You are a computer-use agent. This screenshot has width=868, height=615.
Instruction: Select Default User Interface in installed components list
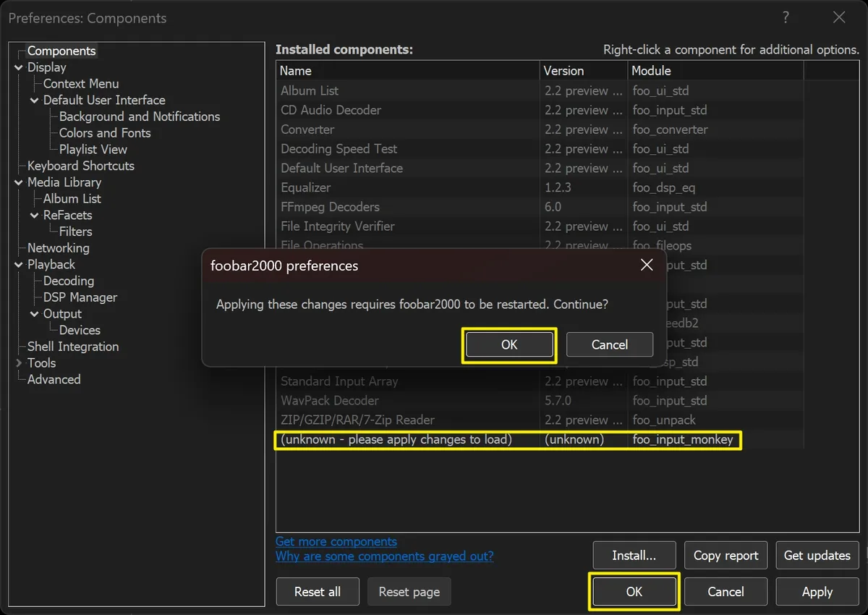pyautogui.click(x=540, y=168)
